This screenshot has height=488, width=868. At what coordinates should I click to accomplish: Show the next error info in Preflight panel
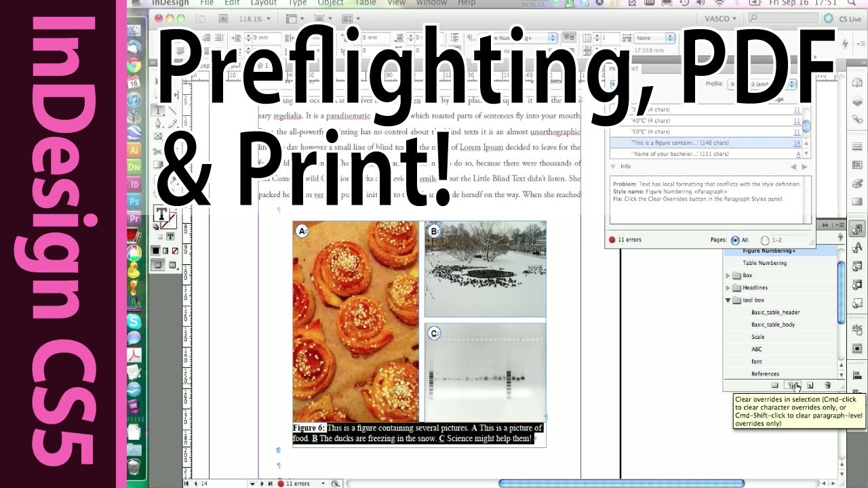(x=805, y=167)
